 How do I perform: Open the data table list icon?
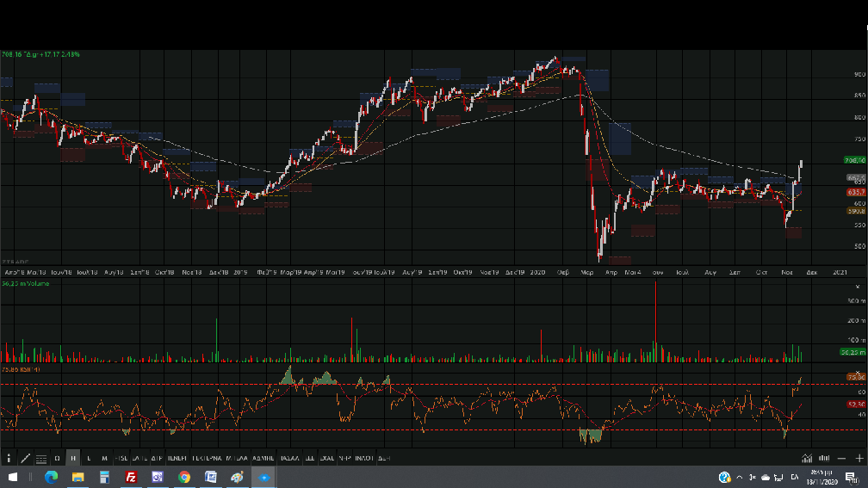click(x=40, y=458)
